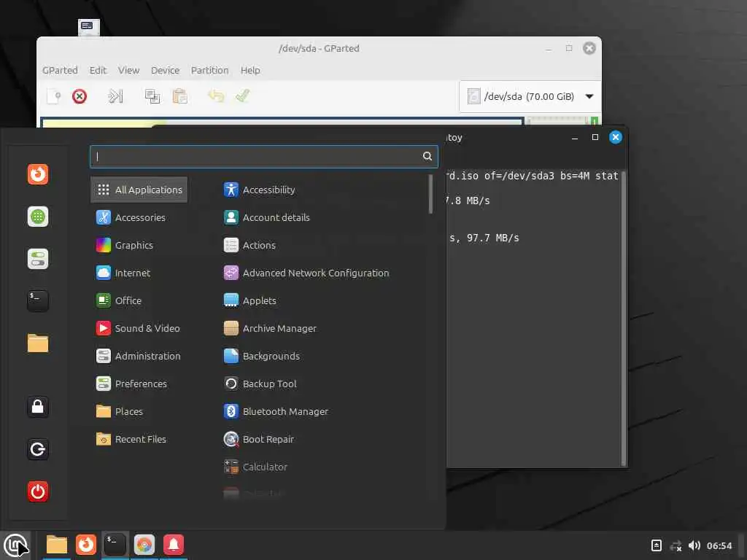Open Applets settings
The width and height of the screenshot is (747, 560).
[250, 300]
